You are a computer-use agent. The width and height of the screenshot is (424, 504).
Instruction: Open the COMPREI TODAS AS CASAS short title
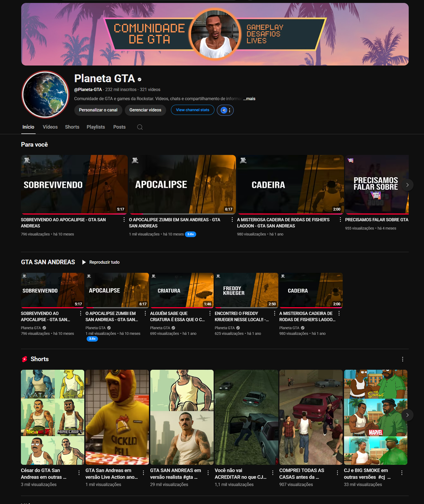[302, 474]
